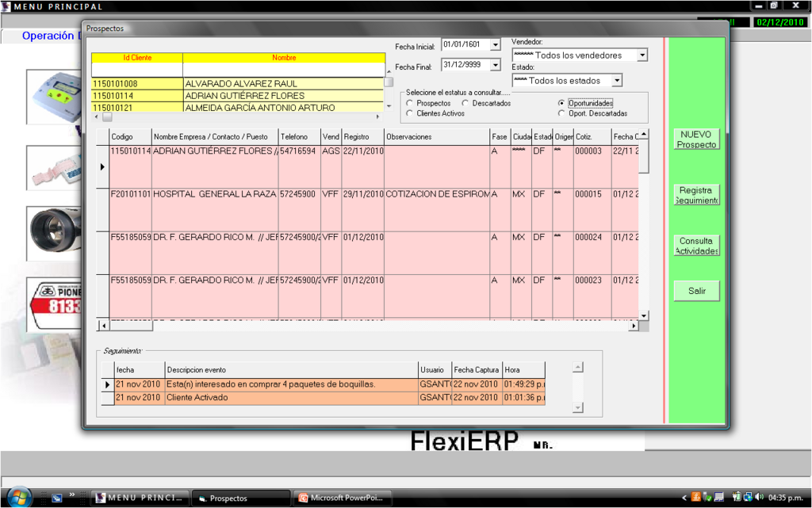This screenshot has width=812, height=508.
Task: Open the Vendedor dropdown list
Action: (x=642, y=55)
